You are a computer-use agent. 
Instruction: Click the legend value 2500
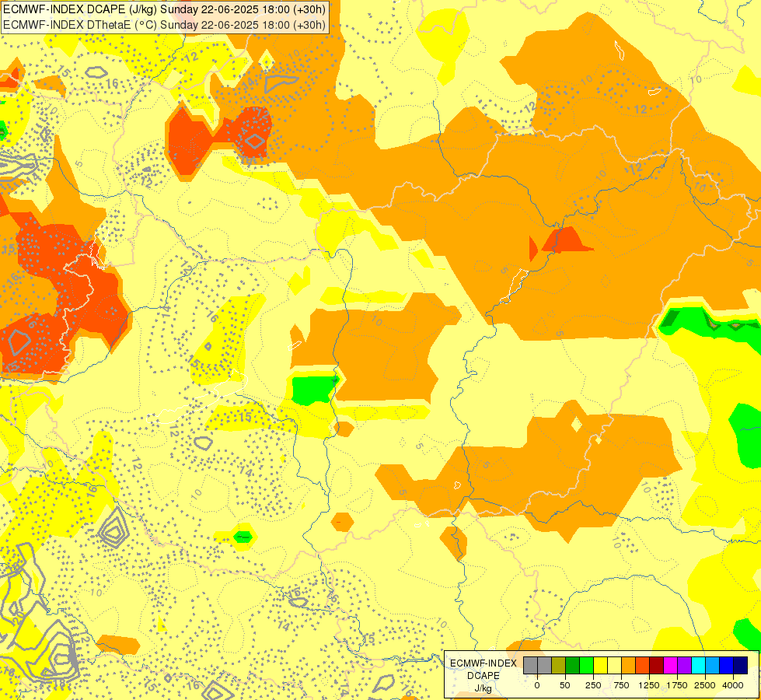pos(705,685)
